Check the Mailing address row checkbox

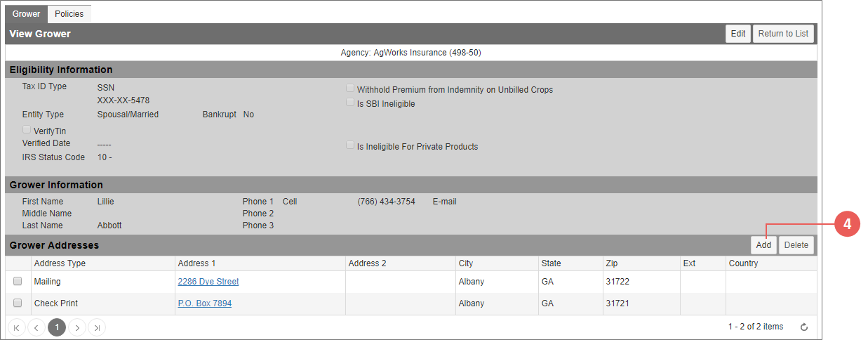pyautogui.click(x=18, y=282)
